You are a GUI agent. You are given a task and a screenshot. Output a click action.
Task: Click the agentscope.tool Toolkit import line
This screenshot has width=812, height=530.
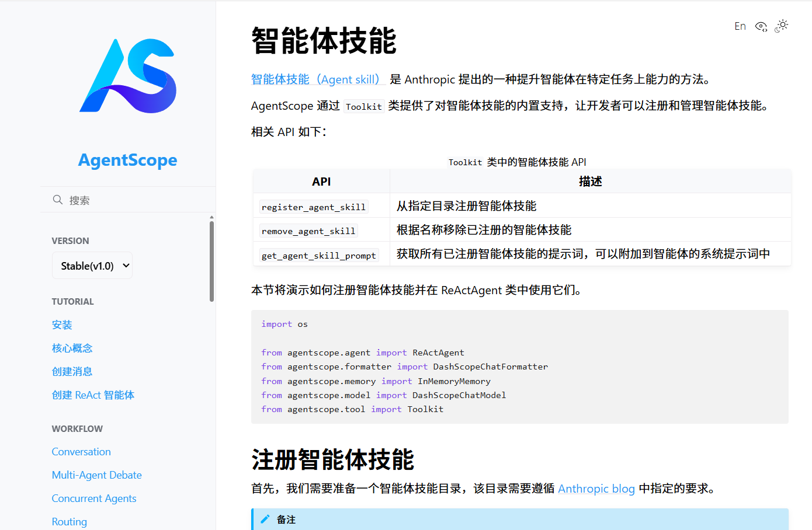pos(352,409)
